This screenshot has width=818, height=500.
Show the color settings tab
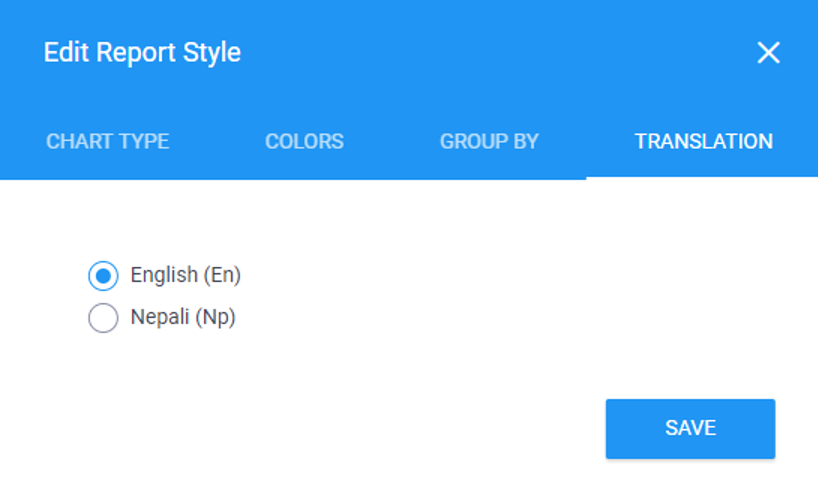304,141
